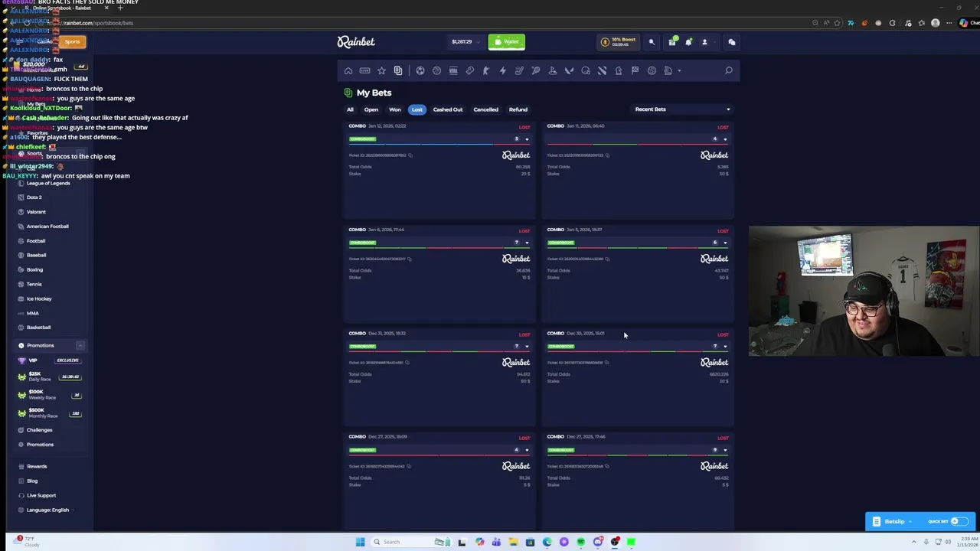Copy ticket ID of Jan 12 combo bet
Image resolution: width=980 pixels, height=551 pixels.
[410, 155]
